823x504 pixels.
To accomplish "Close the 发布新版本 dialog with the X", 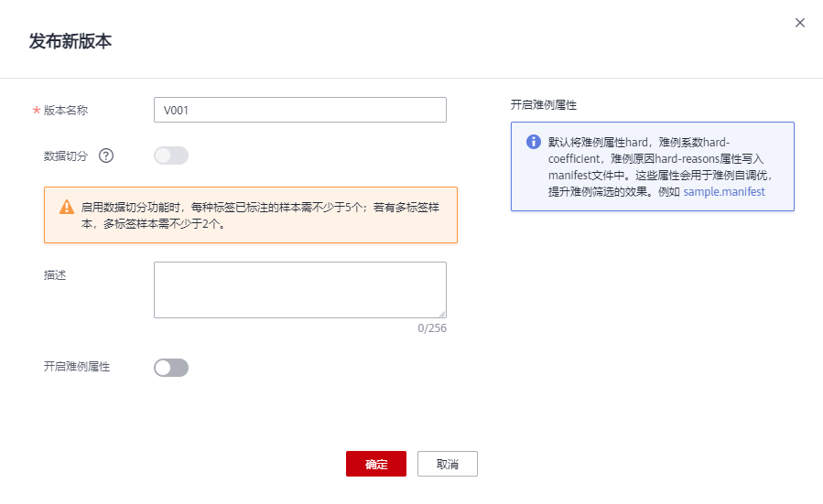I will [800, 23].
